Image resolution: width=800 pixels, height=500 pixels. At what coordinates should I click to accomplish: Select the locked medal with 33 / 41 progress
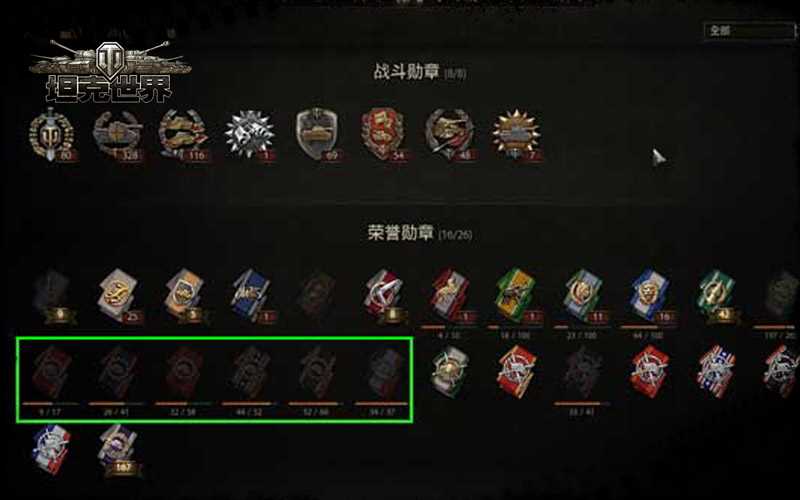coord(582,371)
